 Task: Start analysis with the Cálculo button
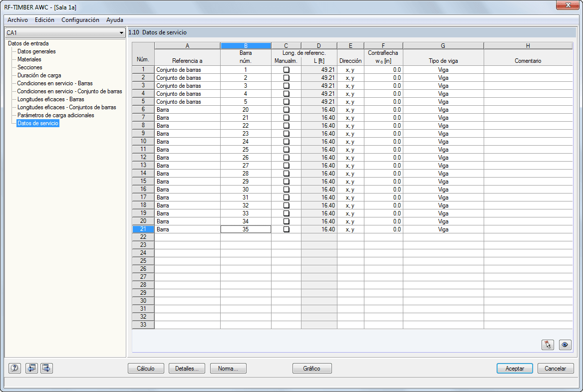click(x=145, y=368)
